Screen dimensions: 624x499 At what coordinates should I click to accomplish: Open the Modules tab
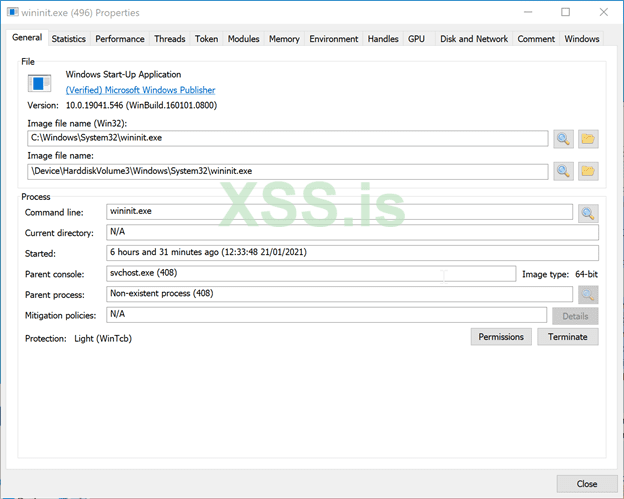coord(243,39)
